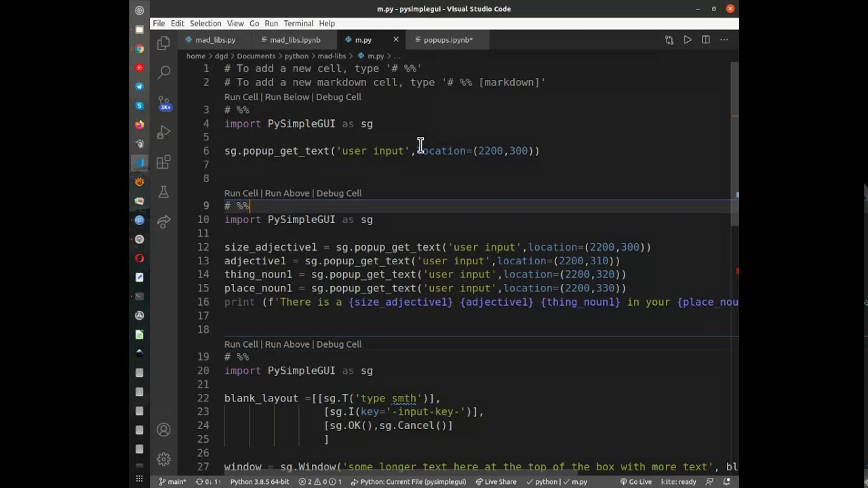The image size is (868, 488).
Task: Click main* branch in status bar
Action: click(172, 482)
